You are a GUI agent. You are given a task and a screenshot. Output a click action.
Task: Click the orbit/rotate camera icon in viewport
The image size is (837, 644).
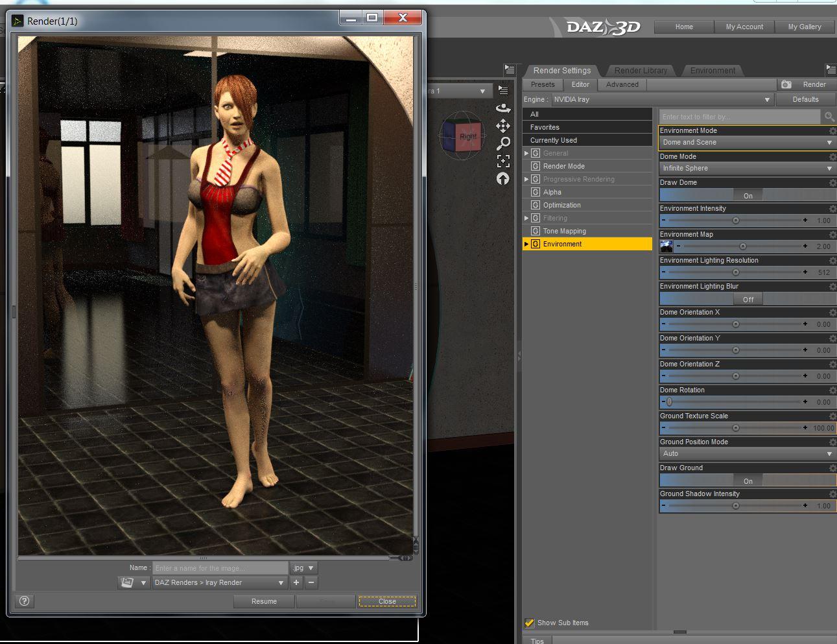(x=503, y=108)
